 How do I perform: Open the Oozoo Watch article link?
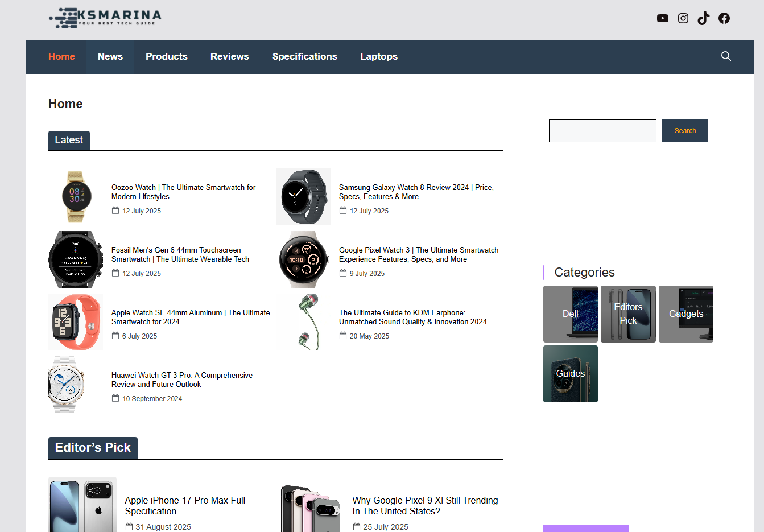(x=183, y=192)
